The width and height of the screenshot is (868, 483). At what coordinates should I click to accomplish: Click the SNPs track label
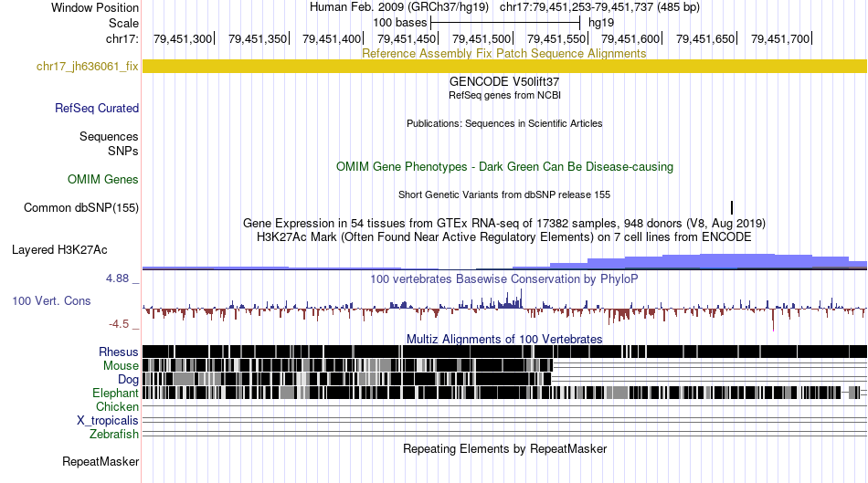tap(123, 151)
